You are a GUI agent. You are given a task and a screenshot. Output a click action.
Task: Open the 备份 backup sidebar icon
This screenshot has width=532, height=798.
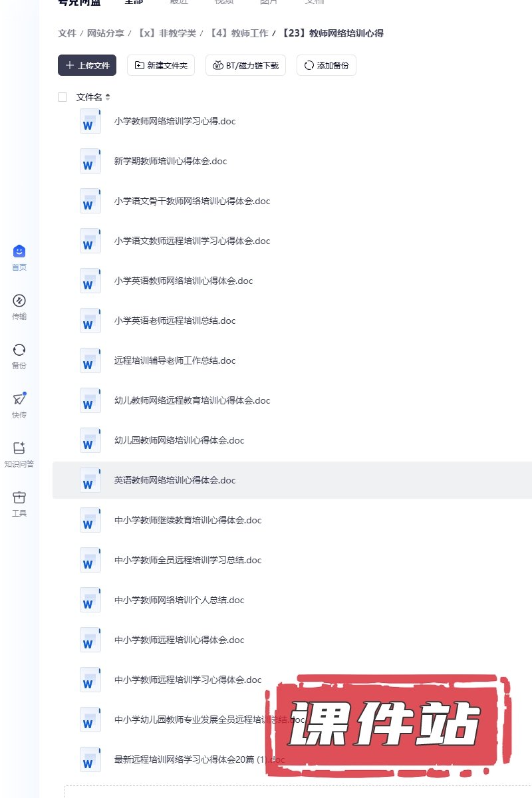pyautogui.click(x=19, y=350)
